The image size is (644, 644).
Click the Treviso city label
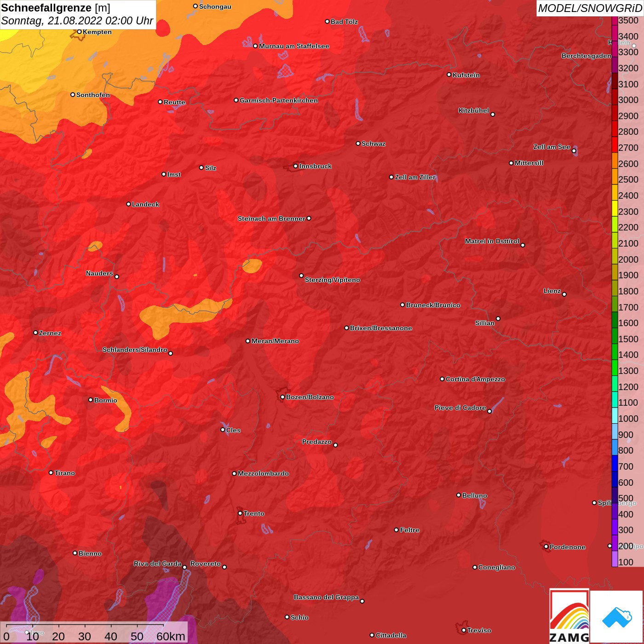tap(479, 630)
